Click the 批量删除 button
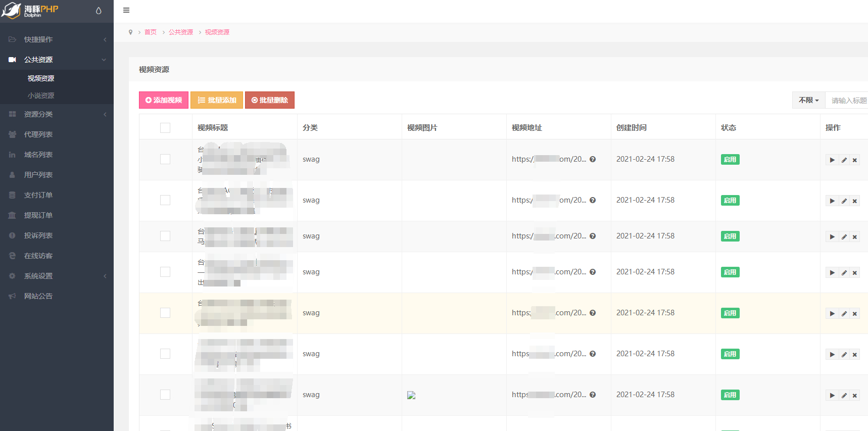Image resolution: width=868 pixels, height=431 pixels. (x=270, y=100)
